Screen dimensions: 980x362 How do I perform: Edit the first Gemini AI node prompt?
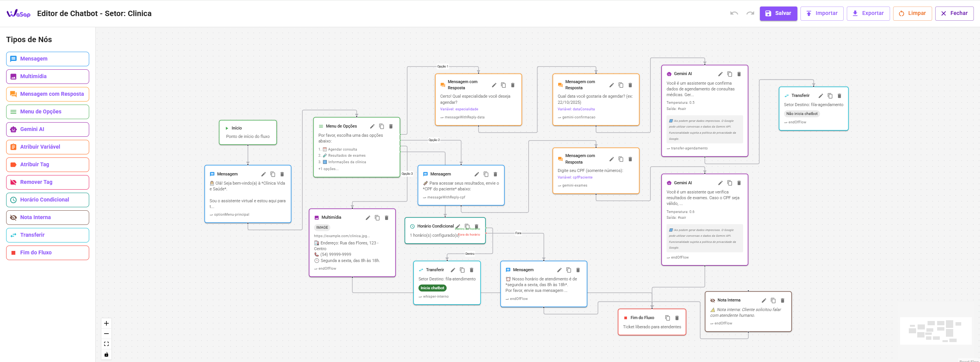click(720, 74)
